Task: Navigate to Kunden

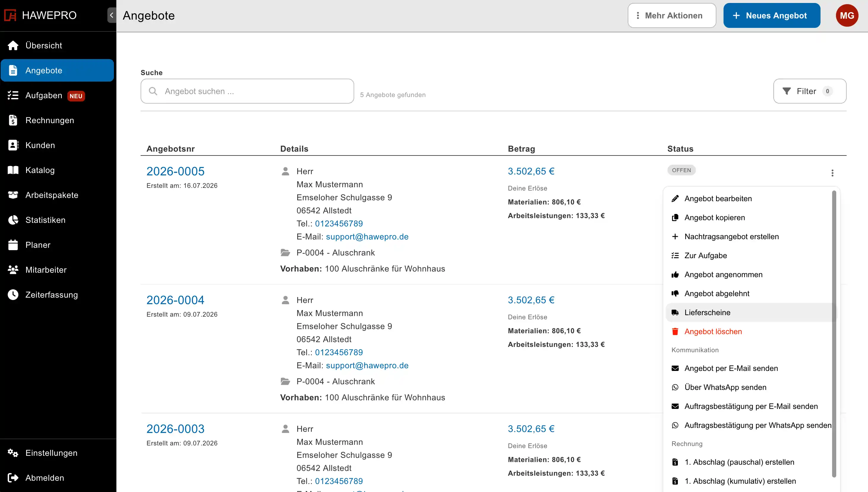Action: click(57, 145)
